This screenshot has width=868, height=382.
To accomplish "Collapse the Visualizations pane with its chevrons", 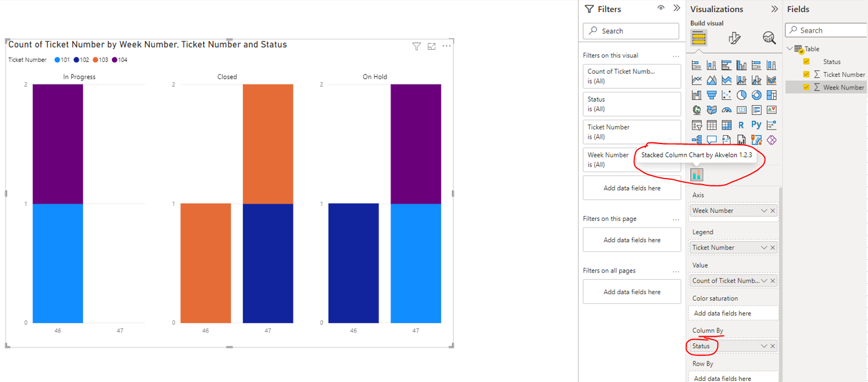I will pyautogui.click(x=774, y=9).
